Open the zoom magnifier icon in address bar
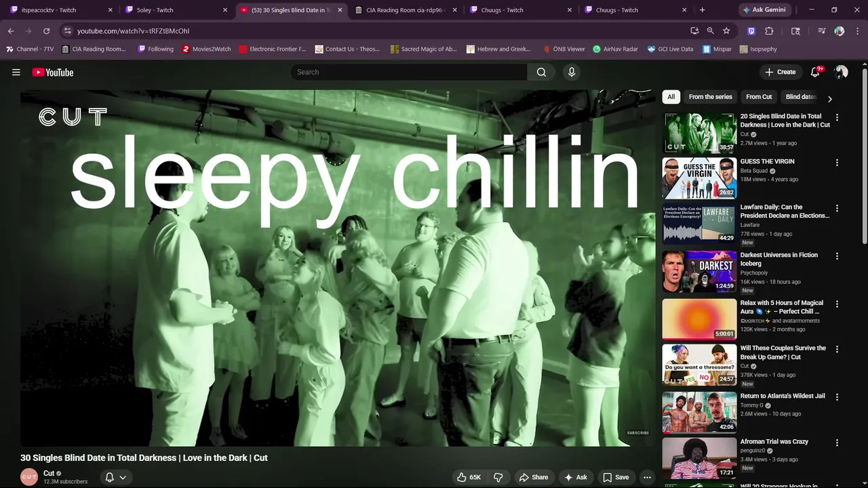Screen dimensions: 868x488 tap(710, 30)
